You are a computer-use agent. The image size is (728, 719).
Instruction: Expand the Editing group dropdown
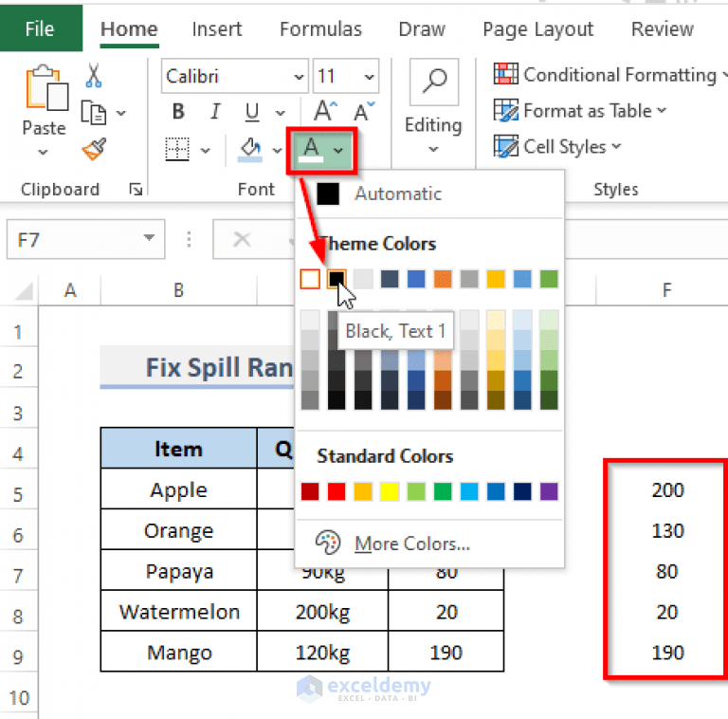coord(433,150)
